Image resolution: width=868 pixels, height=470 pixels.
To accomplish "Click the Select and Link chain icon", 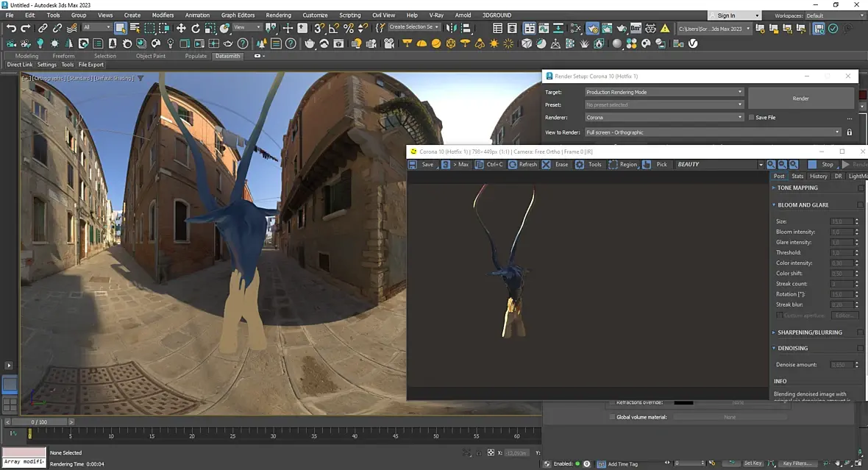I will pos(43,28).
